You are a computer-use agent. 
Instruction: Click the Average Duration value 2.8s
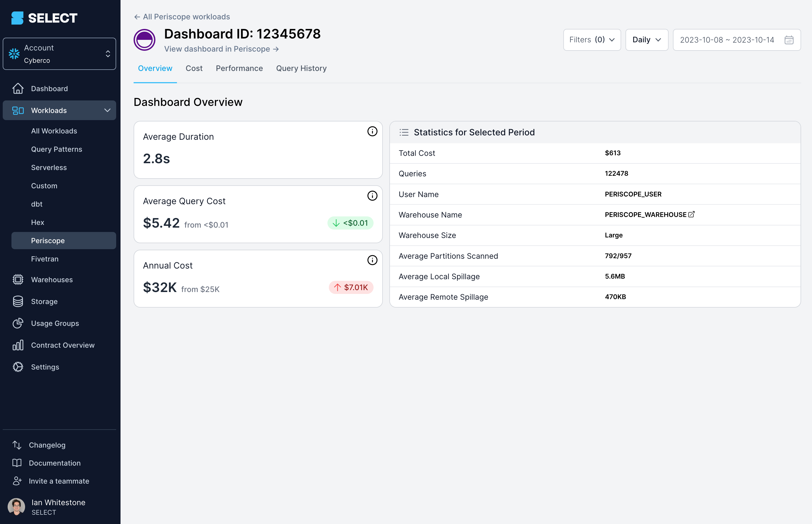tap(156, 159)
